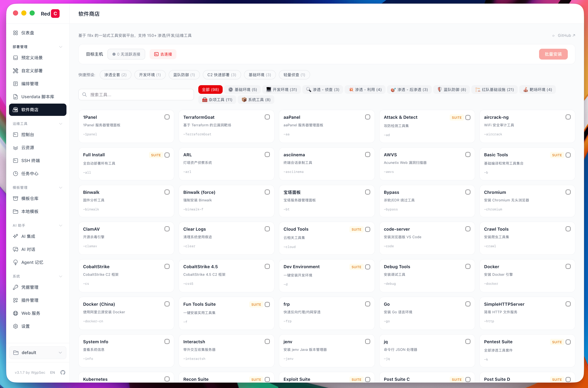
Task: Check the Kubernetes tool checkbox
Action: pyautogui.click(x=167, y=379)
